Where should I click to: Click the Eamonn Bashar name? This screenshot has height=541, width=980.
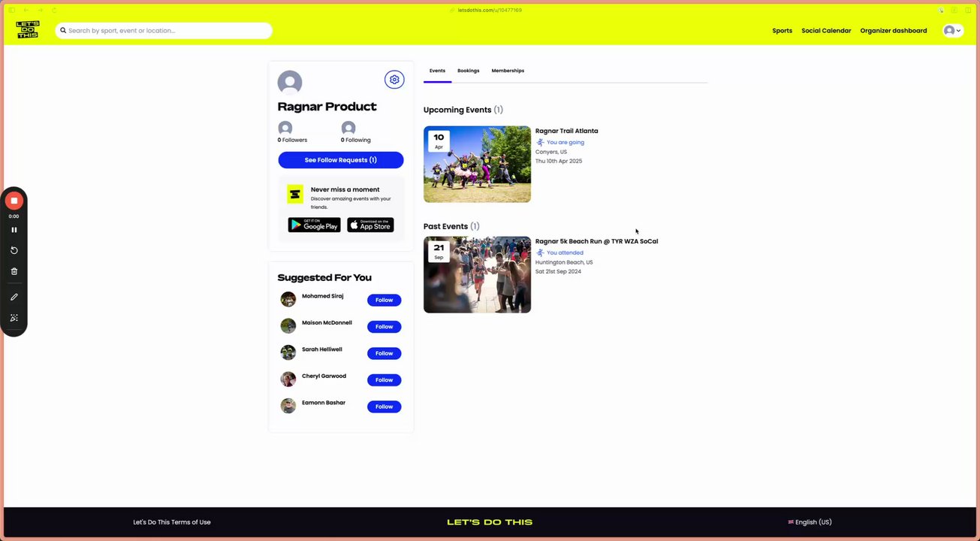point(324,403)
